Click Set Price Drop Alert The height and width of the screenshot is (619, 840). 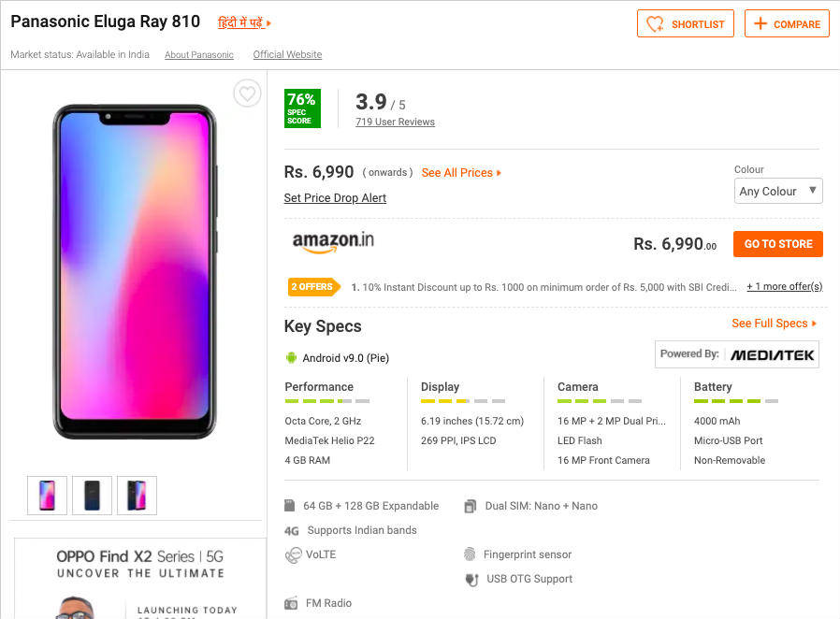click(x=335, y=198)
